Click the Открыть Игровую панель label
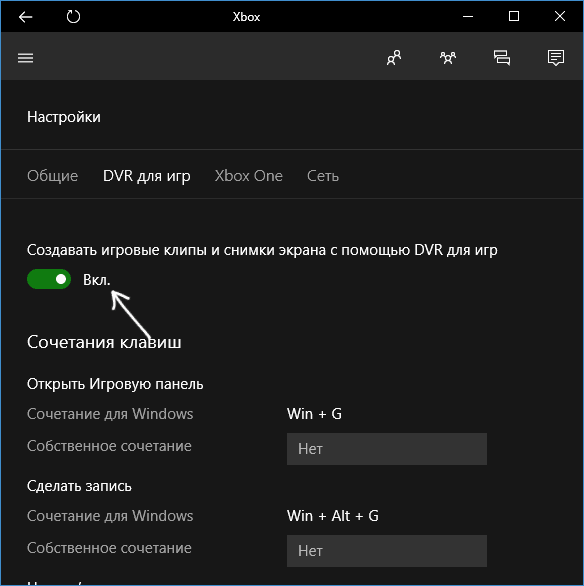This screenshot has height=586, width=584. coord(115,384)
